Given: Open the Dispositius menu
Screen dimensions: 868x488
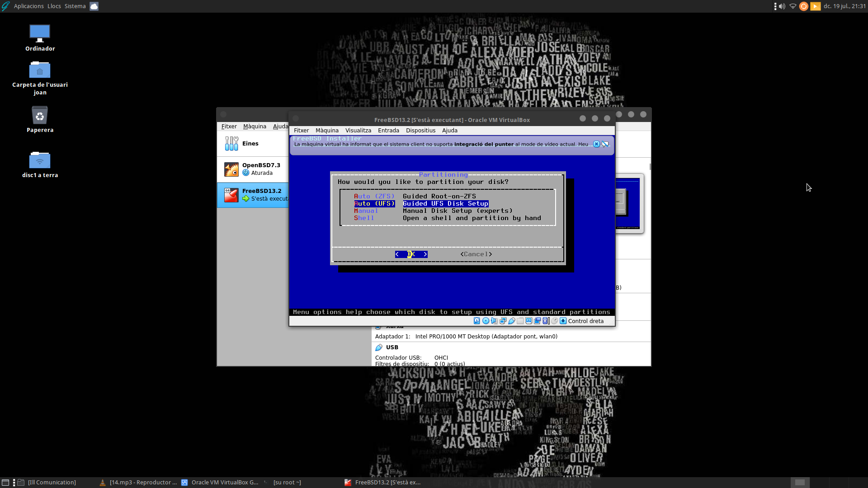Looking at the screenshot, I should [x=420, y=130].
